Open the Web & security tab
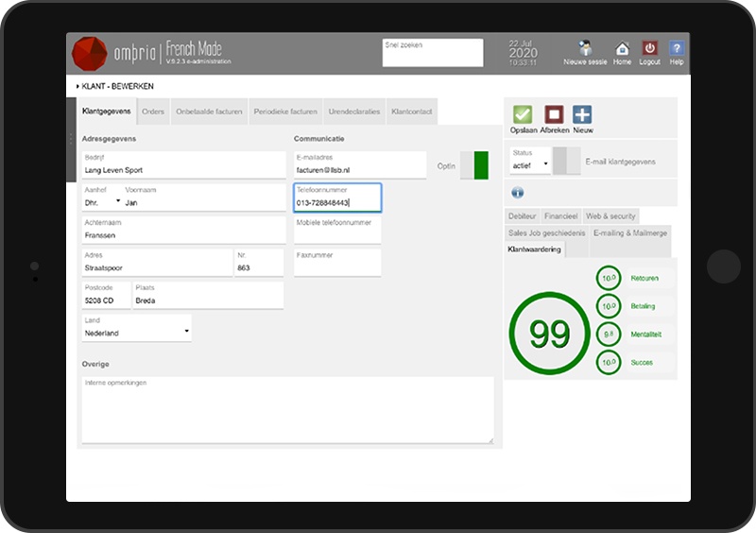The image size is (756, 533). coord(610,216)
